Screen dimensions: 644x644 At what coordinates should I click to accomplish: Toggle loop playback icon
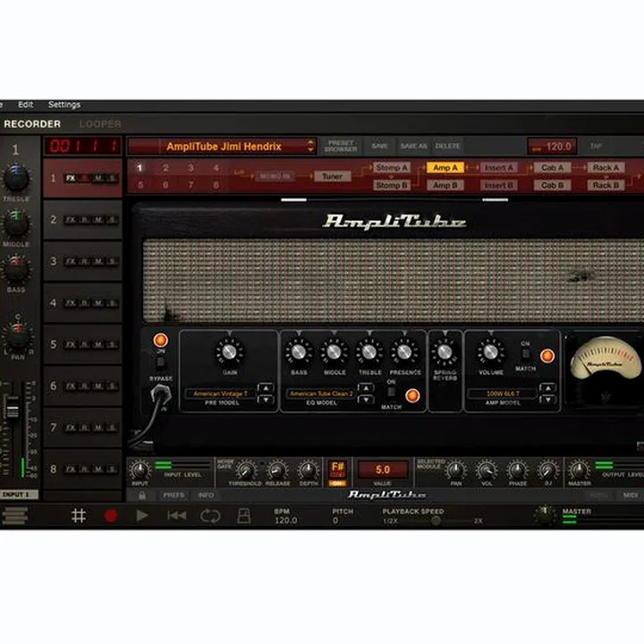click(x=210, y=516)
